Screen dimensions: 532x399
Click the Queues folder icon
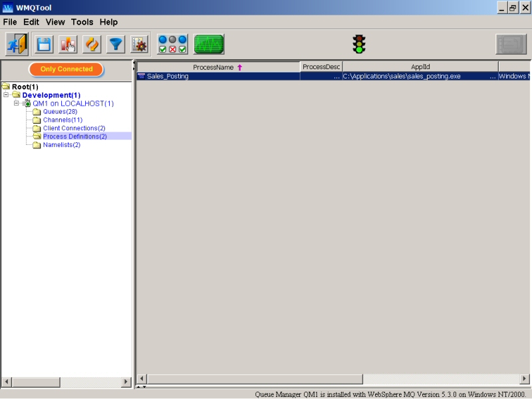tap(37, 112)
